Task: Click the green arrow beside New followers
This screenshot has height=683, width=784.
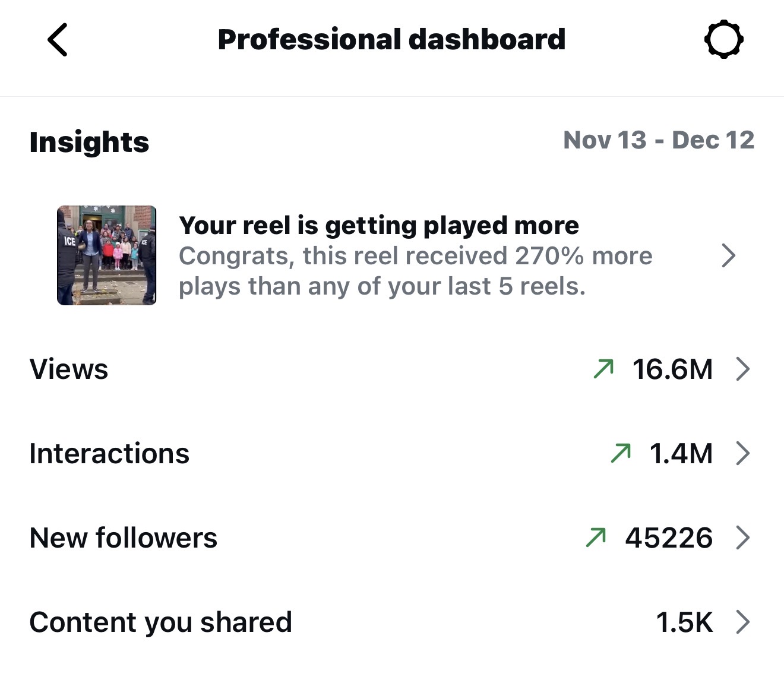Action: tap(596, 537)
